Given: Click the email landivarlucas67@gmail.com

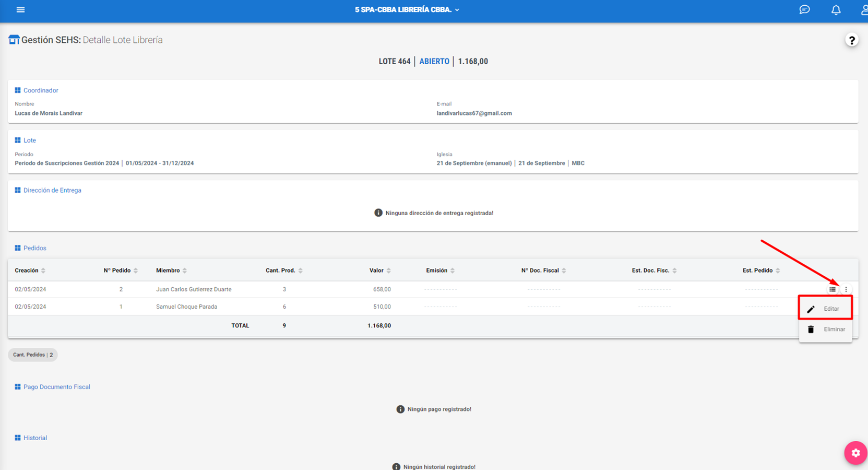Looking at the screenshot, I should click(x=474, y=113).
